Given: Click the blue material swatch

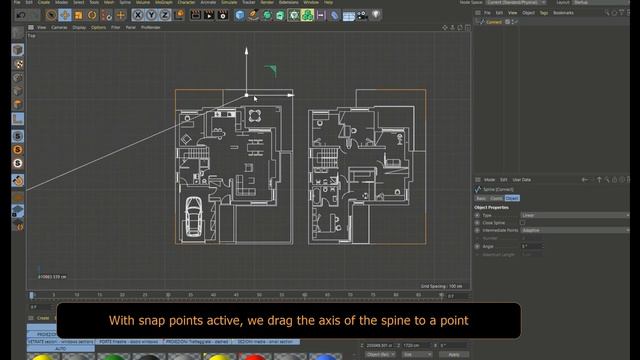Looking at the screenshot, I should coord(325,357).
